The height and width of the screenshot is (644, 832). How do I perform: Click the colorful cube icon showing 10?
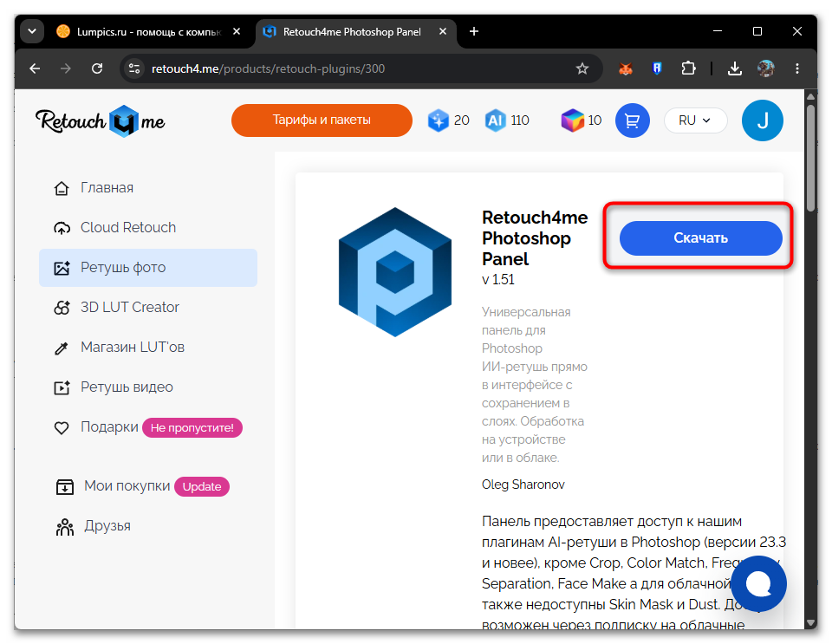pos(573,120)
